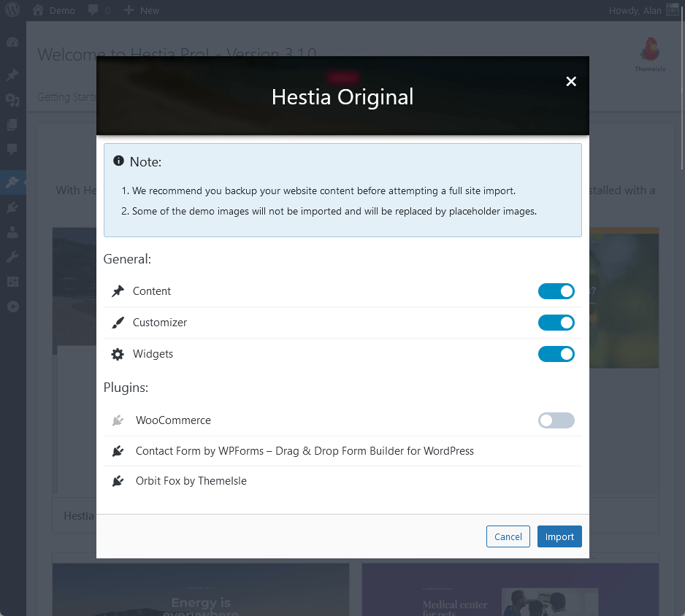This screenshot has height=616, width=685.
Task: Toggle off Content import
Action: (x=556, y=291)
